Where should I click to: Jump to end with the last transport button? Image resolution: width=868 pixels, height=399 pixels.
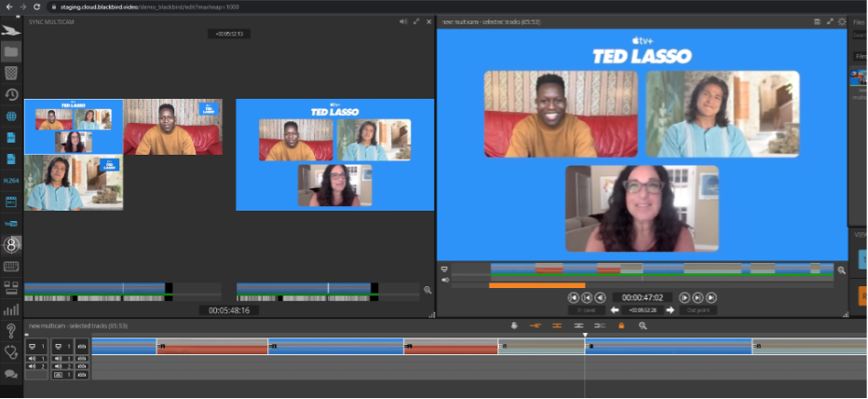(712, 297)
